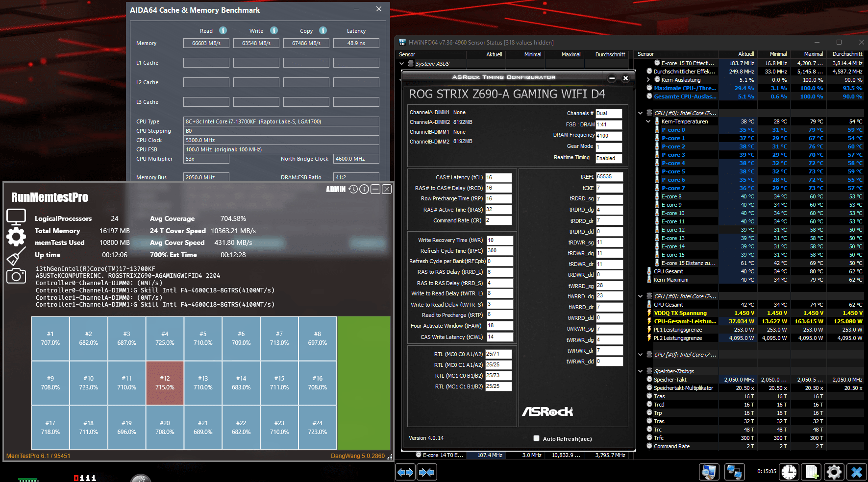Click Gear Mode value field

coord(609,147)
